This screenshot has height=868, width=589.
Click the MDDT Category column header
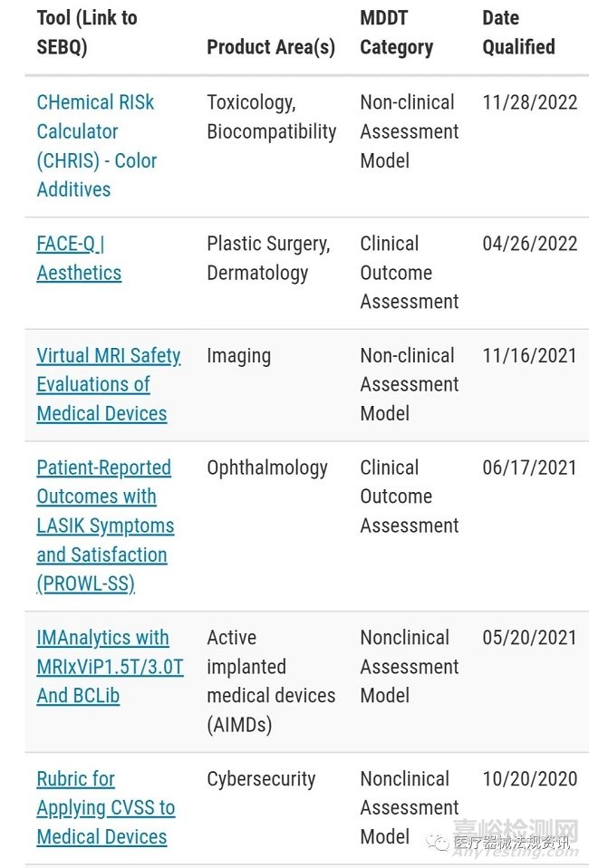pyautogui.click(x=396, y=33)
